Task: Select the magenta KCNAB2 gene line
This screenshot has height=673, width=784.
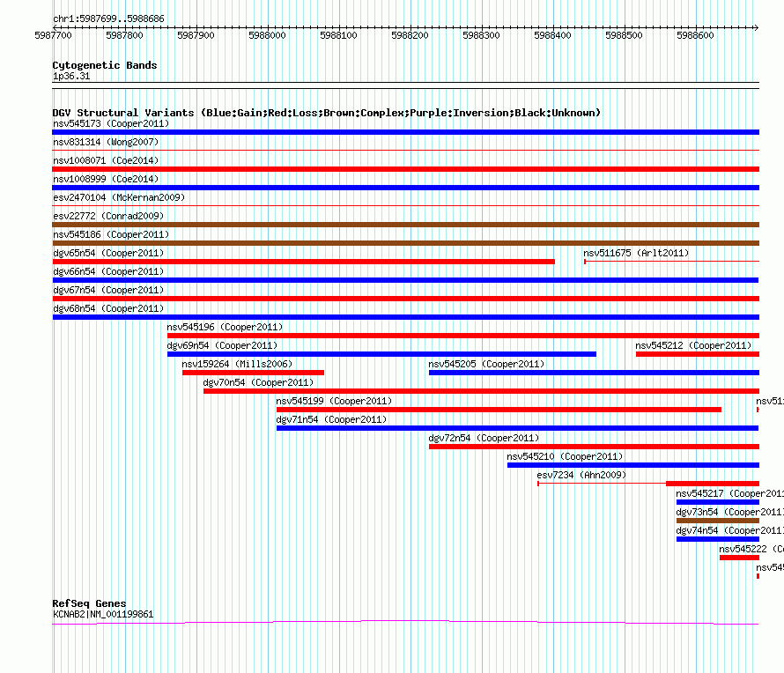Action: click(405, 623)
